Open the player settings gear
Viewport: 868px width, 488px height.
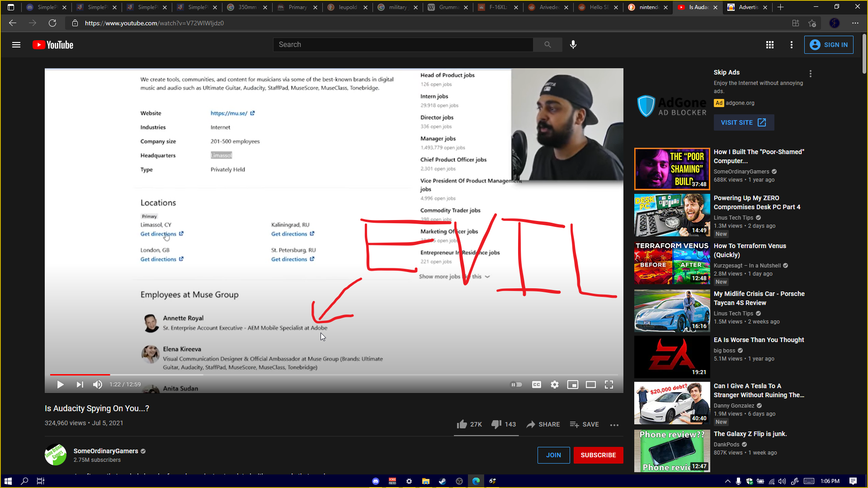coord(555,385)
